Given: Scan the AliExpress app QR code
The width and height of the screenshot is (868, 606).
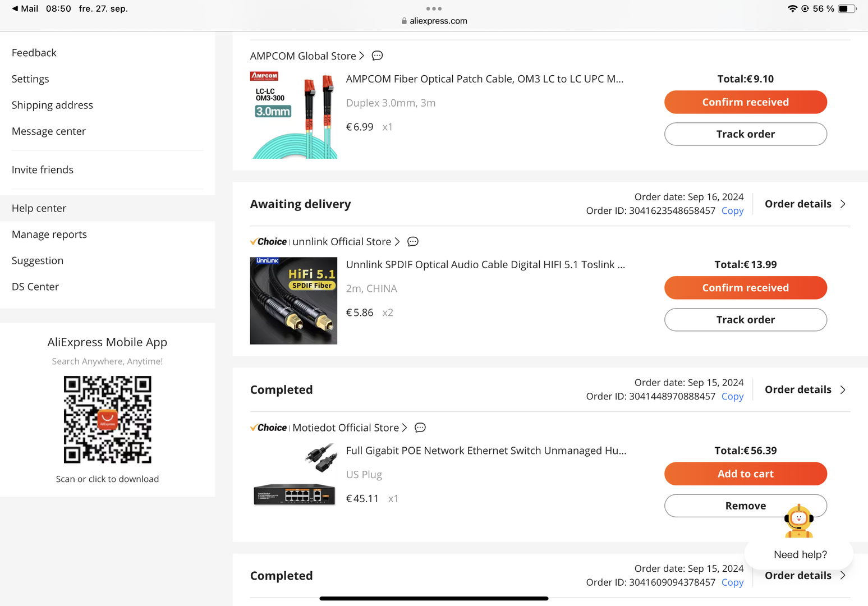Looking at the screenshot, I should pyautogui.click(x=107, y=420).
